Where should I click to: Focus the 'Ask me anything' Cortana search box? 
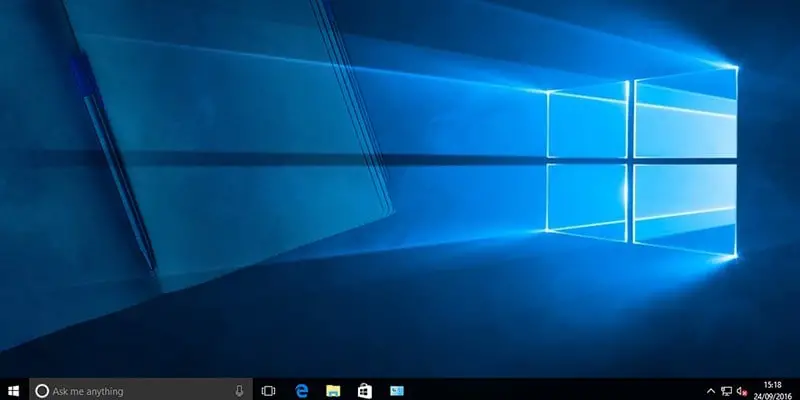coord(141,391)
